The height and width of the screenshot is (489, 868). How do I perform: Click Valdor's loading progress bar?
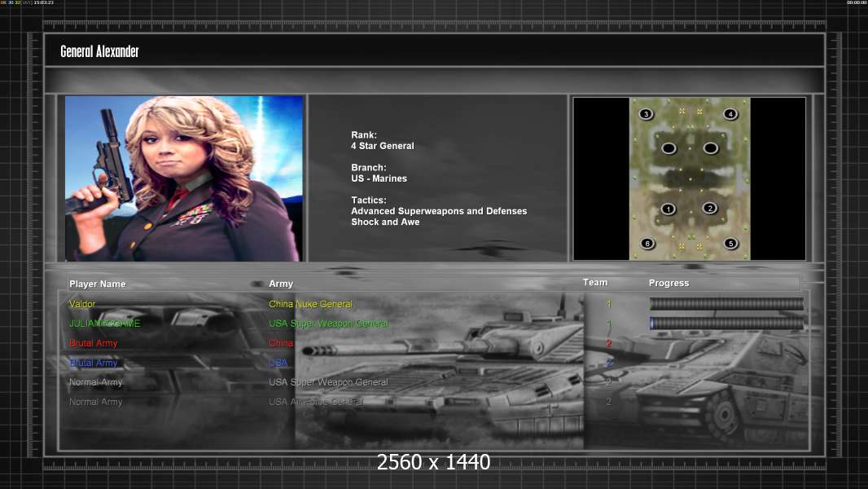726,303
